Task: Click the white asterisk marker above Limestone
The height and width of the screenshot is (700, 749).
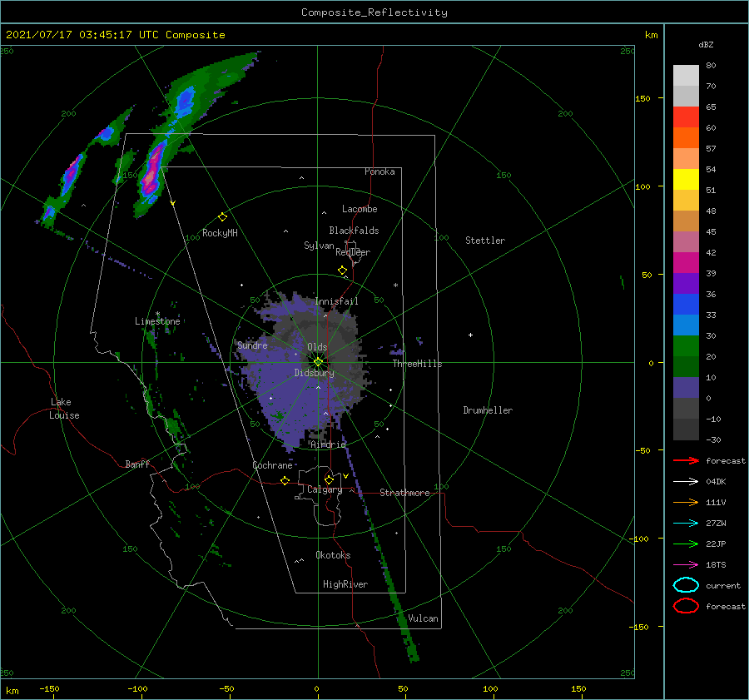Action: tap(157, 314)
